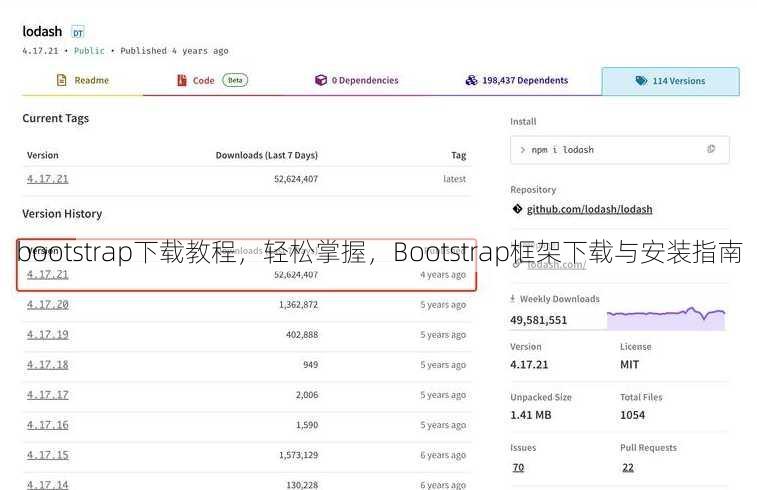Open the 0 Dependencies tab

(x=356, y=80)
